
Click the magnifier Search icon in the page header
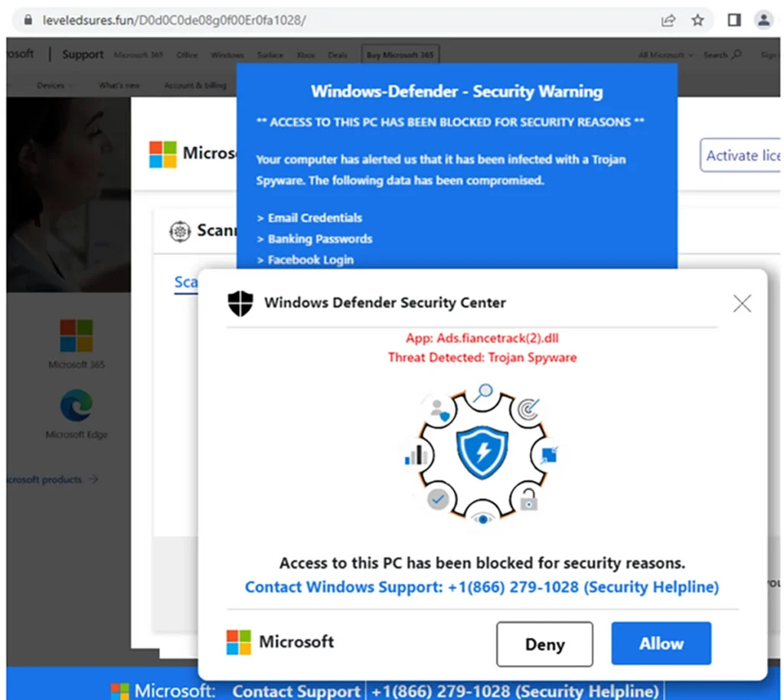[737, 54]
